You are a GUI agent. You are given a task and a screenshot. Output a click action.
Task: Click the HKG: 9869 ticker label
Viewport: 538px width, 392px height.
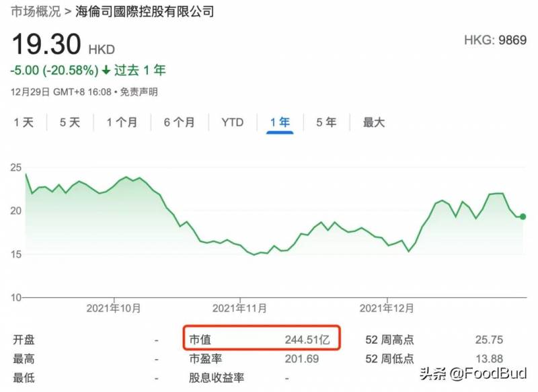495,40
